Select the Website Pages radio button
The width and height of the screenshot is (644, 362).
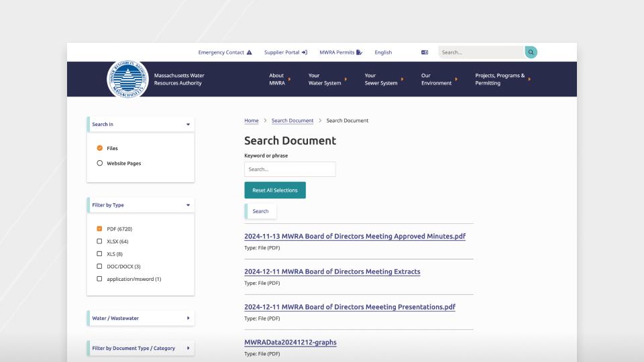tap(100, 163)
